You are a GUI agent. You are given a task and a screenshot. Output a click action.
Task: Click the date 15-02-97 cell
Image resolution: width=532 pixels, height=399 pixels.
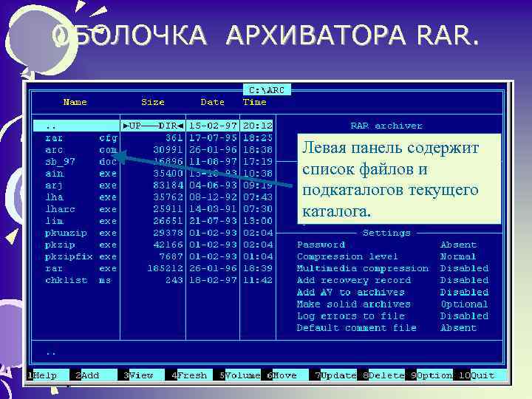(213, 126)
